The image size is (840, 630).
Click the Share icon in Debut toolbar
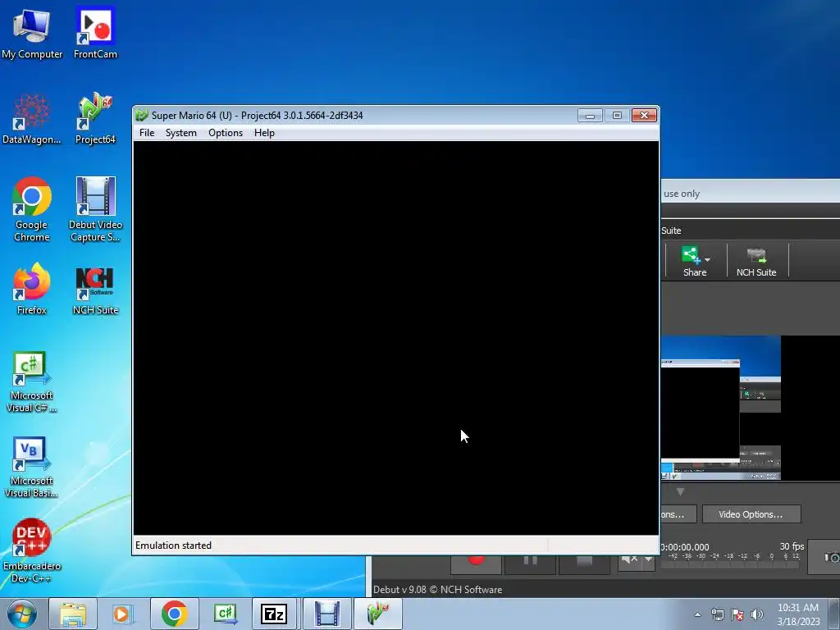click(x=691, y=255)
